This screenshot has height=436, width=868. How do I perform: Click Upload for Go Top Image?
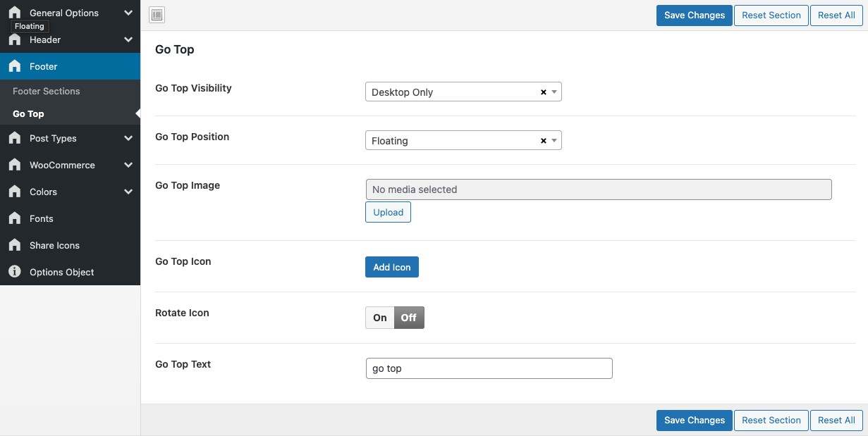click(x=388, y=212)
